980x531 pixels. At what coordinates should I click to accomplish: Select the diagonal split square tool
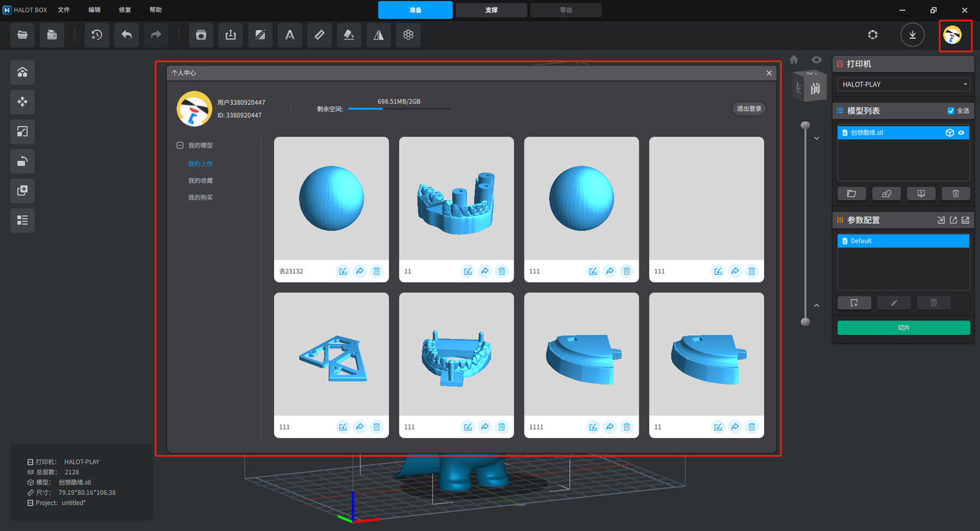click(x=260, y=34)
